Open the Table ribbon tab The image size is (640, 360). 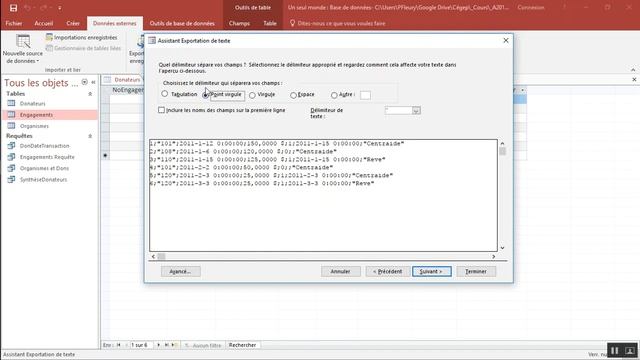click(x=270, y=23)
